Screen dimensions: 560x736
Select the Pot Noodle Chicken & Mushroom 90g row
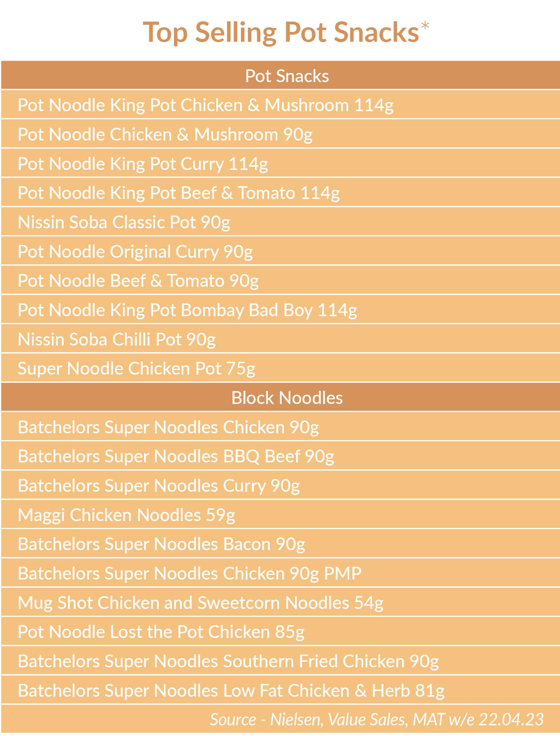pyautogui.click(x=165, y=135)
